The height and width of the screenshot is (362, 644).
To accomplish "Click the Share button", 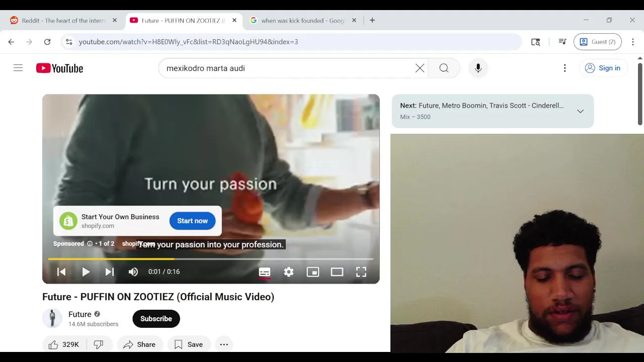I will coord(140,344).
